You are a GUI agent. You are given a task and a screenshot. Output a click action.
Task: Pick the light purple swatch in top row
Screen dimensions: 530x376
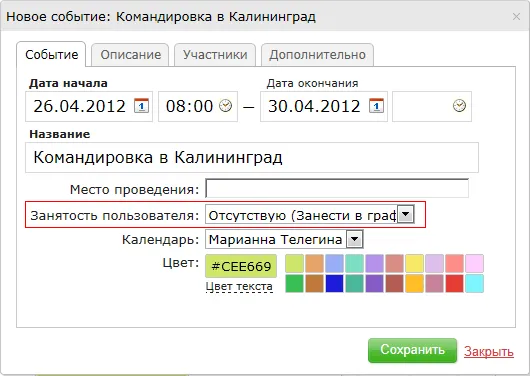pos(374,263)
